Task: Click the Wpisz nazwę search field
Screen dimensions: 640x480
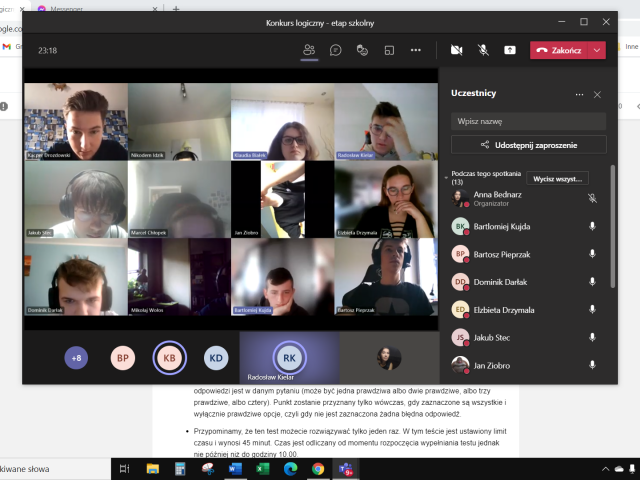Action: pyautogui.click(x=529, y=121)
